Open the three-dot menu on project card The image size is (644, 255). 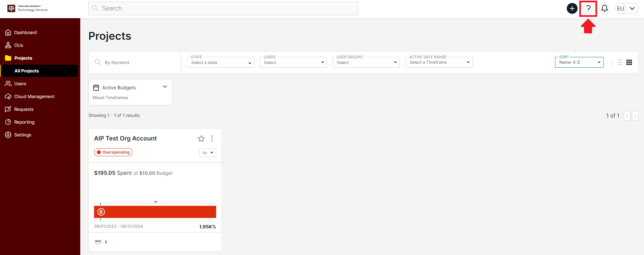pyautogui.click(x=212, y=138)
